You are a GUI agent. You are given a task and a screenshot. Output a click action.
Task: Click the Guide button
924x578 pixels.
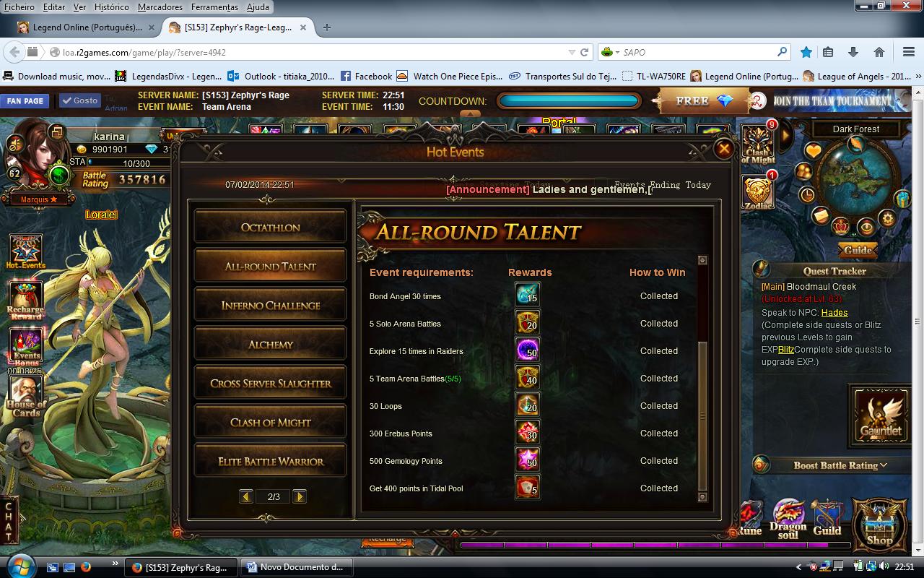tap(858, 250)
